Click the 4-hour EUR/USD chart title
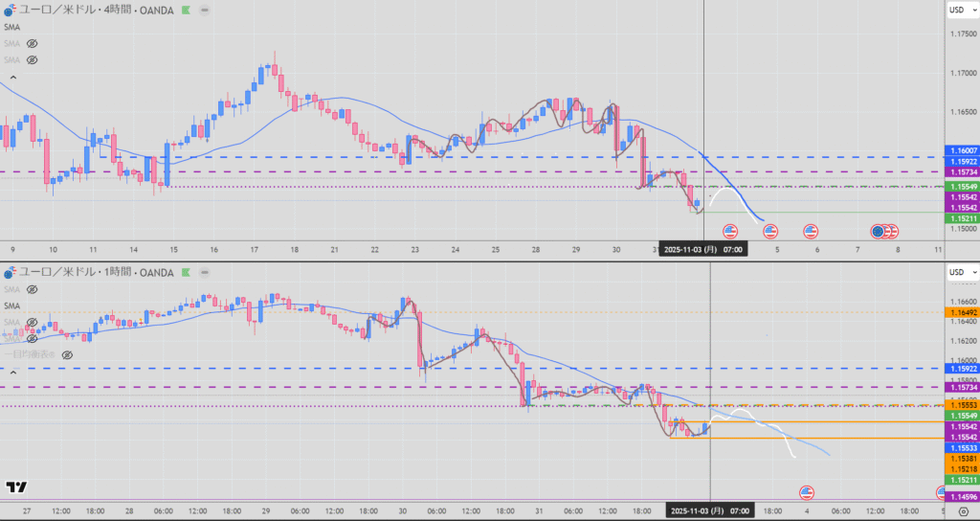Viewport: 980px width, 521px height. pyautogui.click(x=96, y=11)
